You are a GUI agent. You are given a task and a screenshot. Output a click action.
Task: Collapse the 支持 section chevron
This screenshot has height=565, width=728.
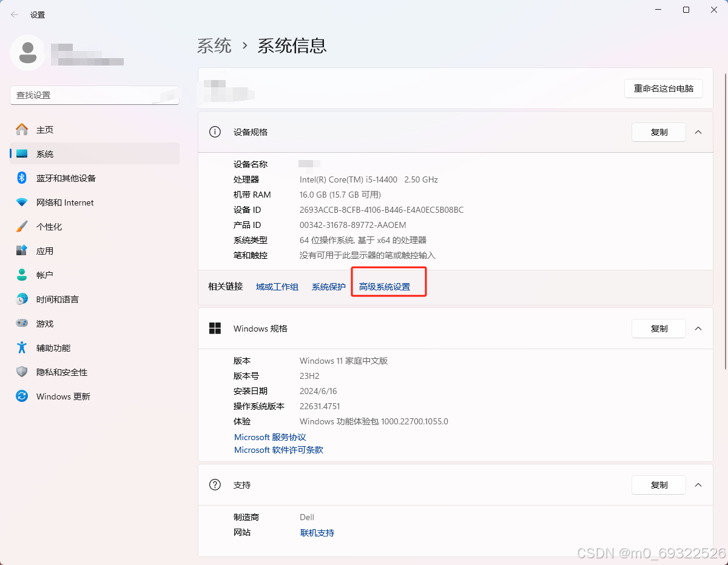(x=698, y=485)
